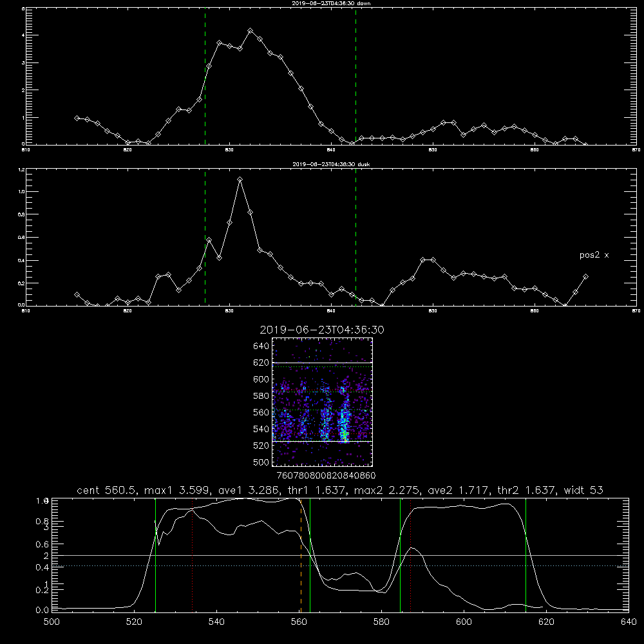This screenshot has width=644, height=644.
Task: Click the '640' x-axis label of bottom plot
Action: tap(629, 622)
